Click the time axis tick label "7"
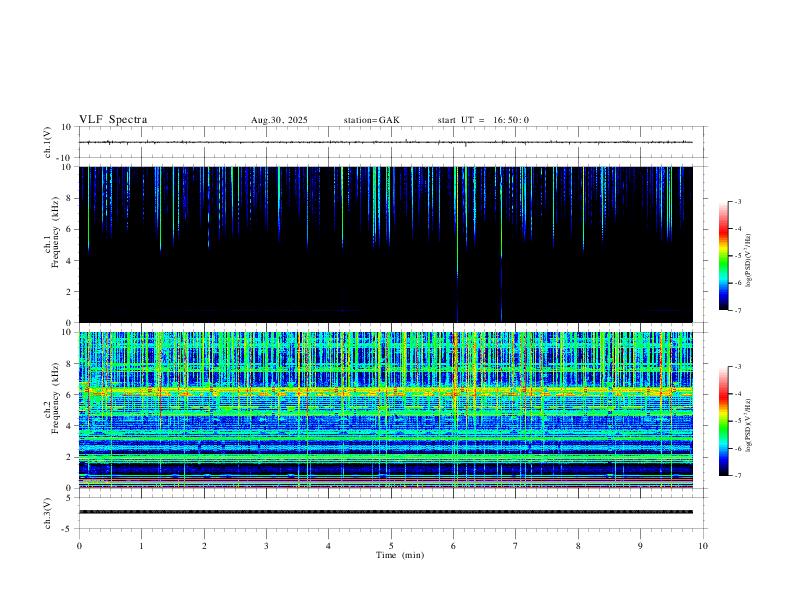The image size is (792, 612). (x=516, y=546)
